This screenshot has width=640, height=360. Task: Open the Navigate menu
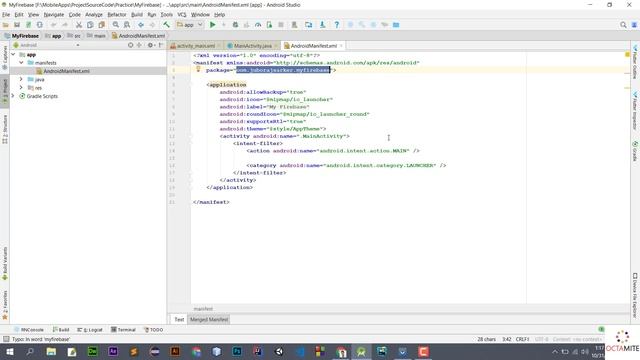tap(54, 15)
